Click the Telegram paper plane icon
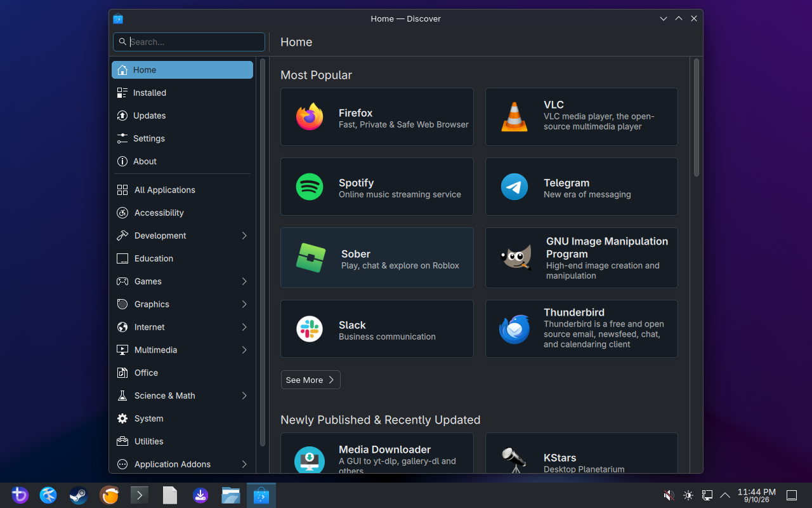Viewport: 812px width, 508px height. pyautogui.click(x=514, y=187)
